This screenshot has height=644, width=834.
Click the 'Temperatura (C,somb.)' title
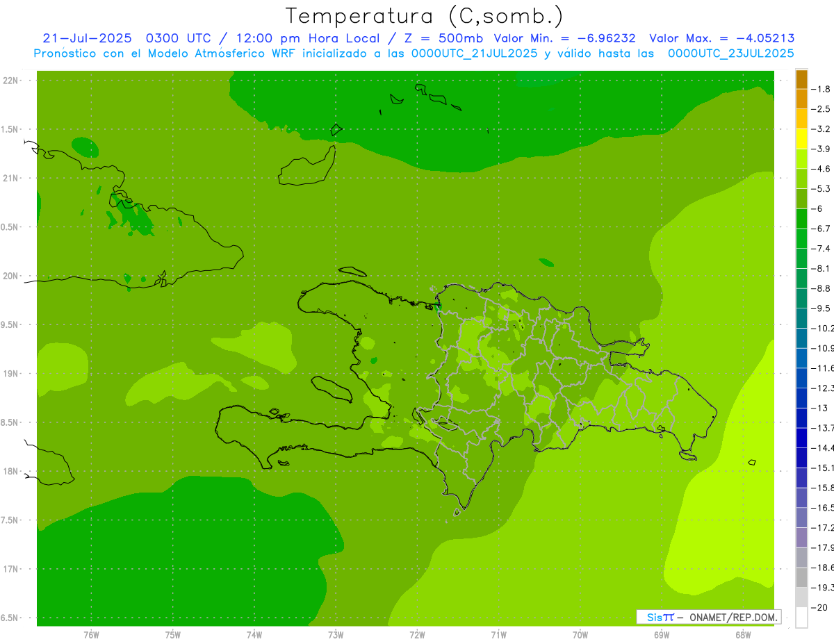point(425,16)
